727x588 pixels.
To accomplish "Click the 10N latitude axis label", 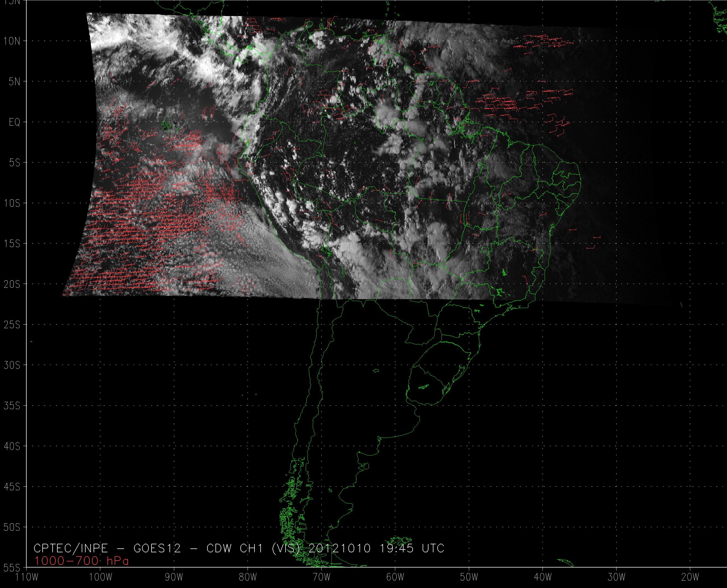I will pos(12,41).
